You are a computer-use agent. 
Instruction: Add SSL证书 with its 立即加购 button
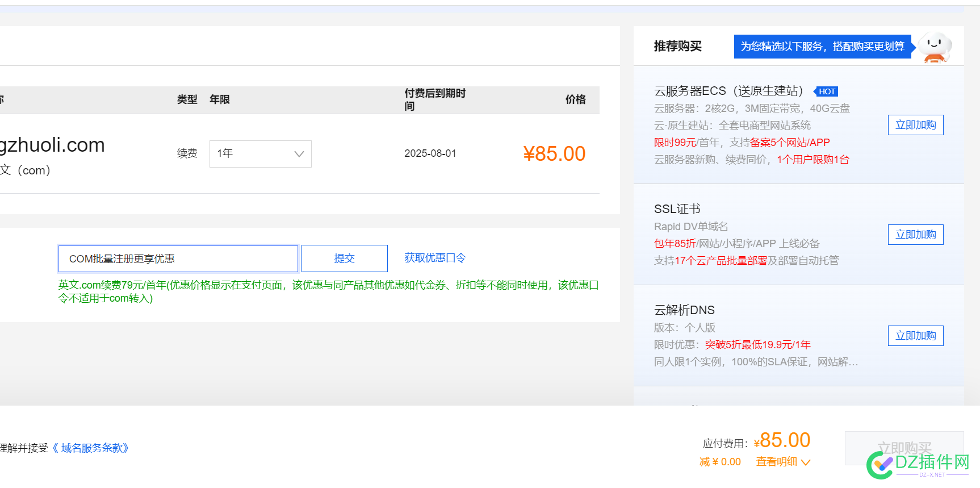[x=915, y=235]
